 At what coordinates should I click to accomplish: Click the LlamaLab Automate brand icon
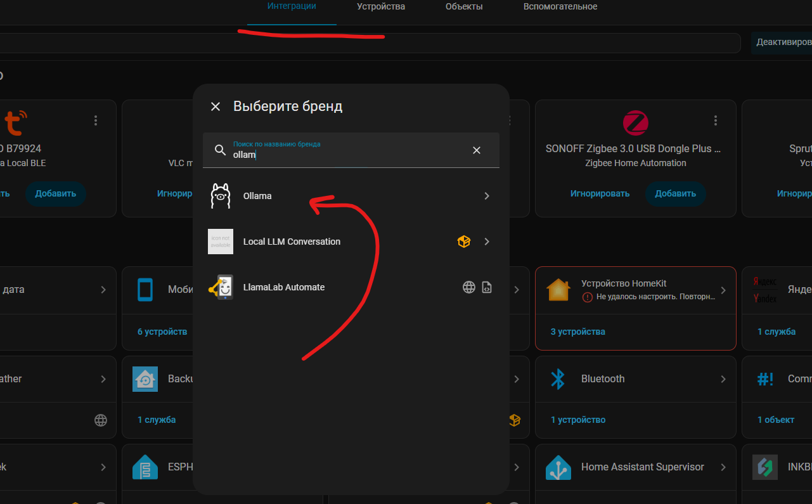click(x=221, y=287)
